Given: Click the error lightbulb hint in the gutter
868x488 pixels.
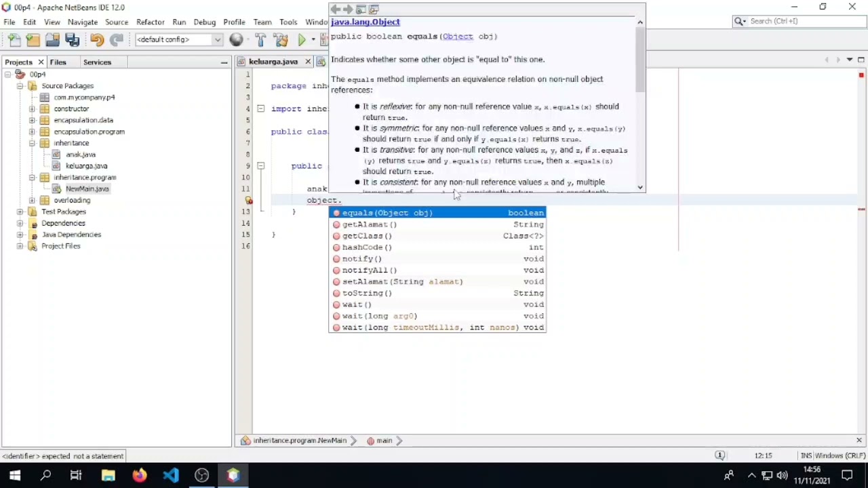Looking at the screenshot, I should click(x=249, y=201).
